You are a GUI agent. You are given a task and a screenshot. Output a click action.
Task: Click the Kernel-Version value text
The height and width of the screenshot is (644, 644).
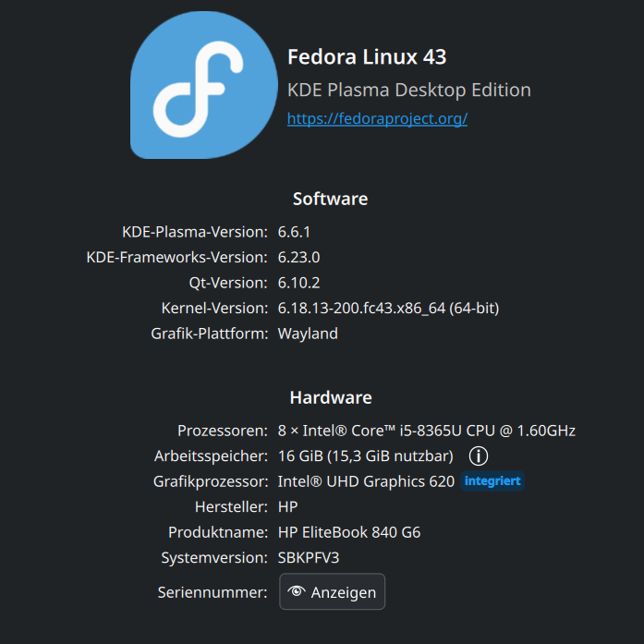pos(388,308)
